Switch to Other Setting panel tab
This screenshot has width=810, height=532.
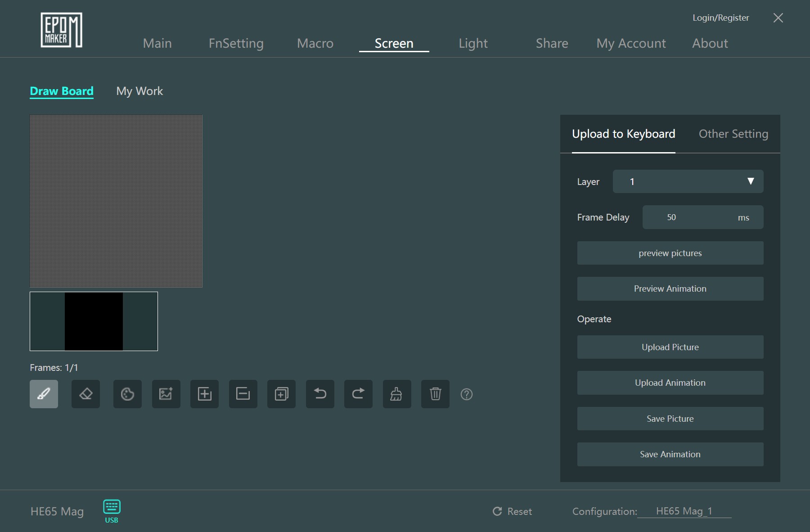(733, 134)
